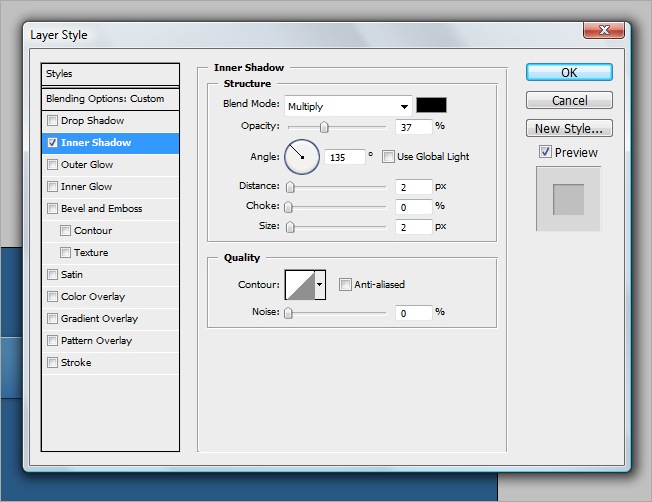Uncheck the Inner Shadow checkbox

pyautogui.click(x=52, y=143)
